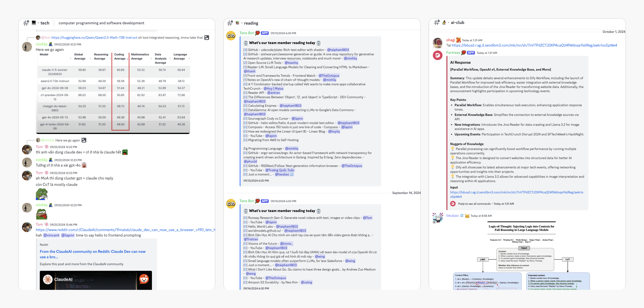Open Tono Bot avatar on the 09/14/2024 post
The height and width of the screenshot is (308, 644).
point(231,204)
